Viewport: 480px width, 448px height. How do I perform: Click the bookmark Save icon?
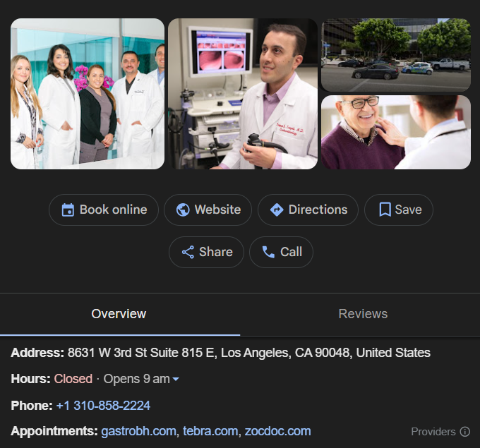385,210
